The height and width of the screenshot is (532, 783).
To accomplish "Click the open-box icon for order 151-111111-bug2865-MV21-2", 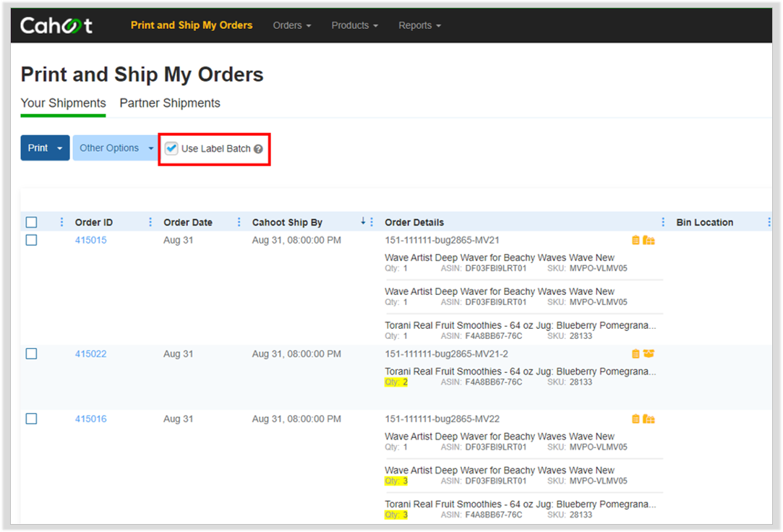I will [x=649, y=354].
